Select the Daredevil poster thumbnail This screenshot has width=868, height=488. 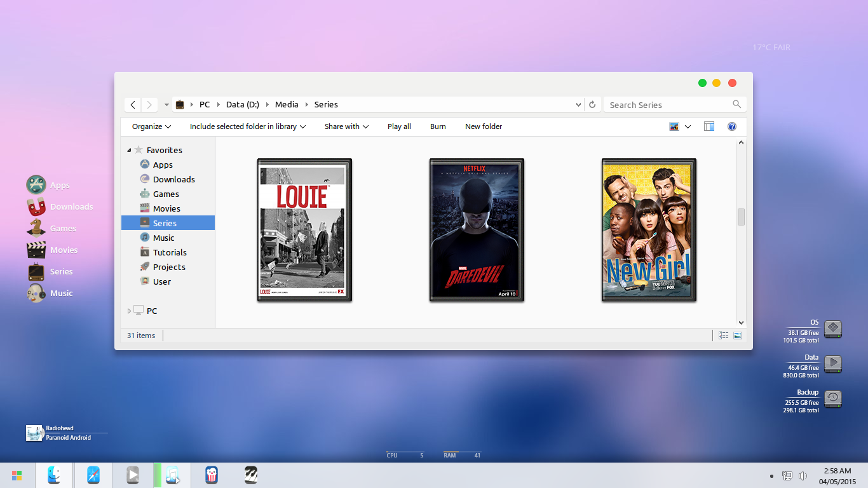477,230
